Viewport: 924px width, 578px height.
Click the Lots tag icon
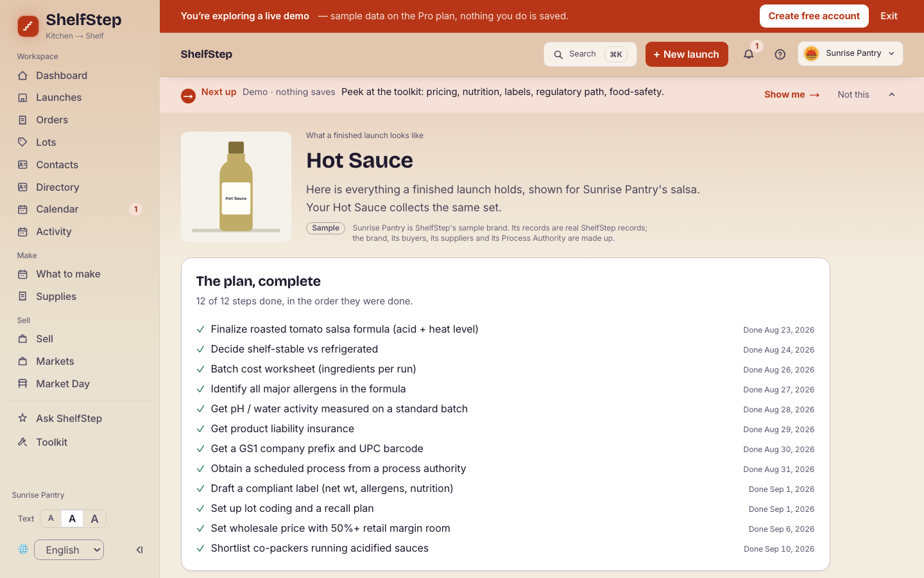[x=22, y=142]
